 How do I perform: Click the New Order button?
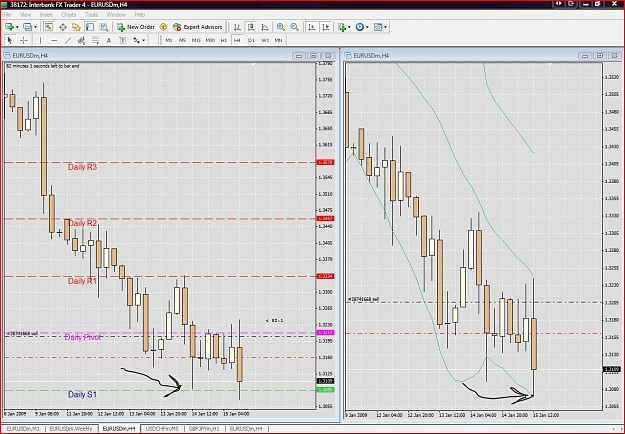[x=136, y=27]
